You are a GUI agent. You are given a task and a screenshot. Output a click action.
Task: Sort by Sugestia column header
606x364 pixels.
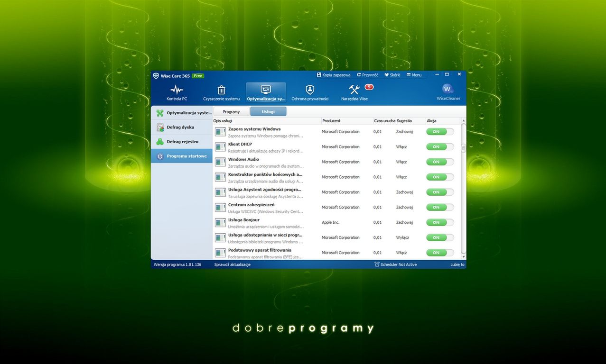pos(410,121)
